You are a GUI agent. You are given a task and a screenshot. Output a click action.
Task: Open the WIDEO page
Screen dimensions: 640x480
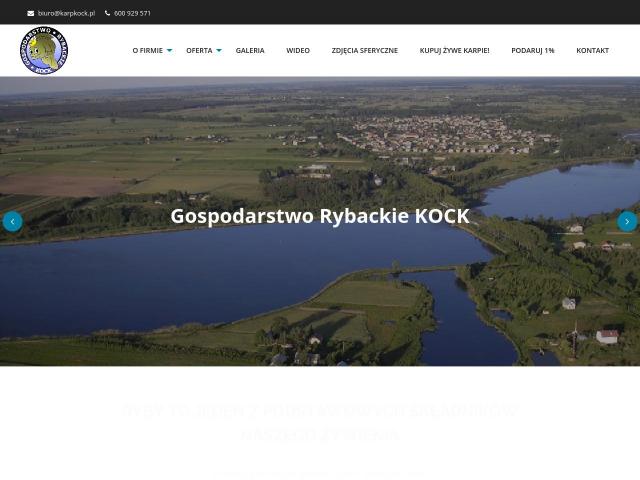298,51
